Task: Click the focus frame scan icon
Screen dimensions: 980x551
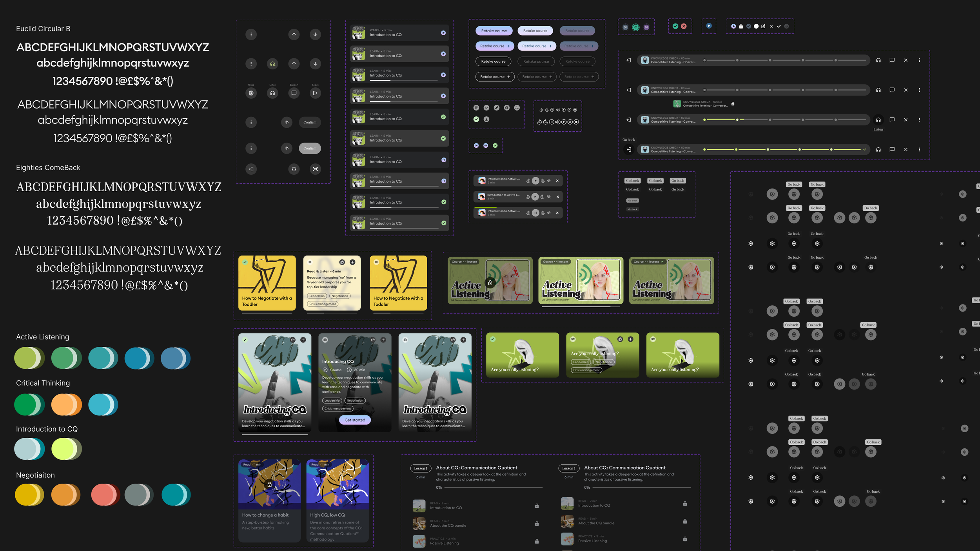Action: (x=315, y=169)
